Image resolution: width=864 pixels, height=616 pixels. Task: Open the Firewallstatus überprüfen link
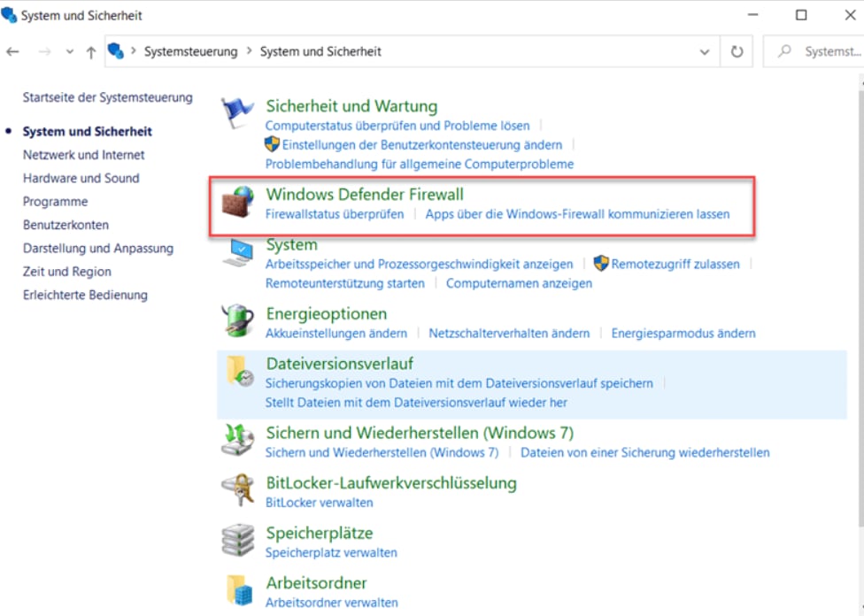[334, 213]
